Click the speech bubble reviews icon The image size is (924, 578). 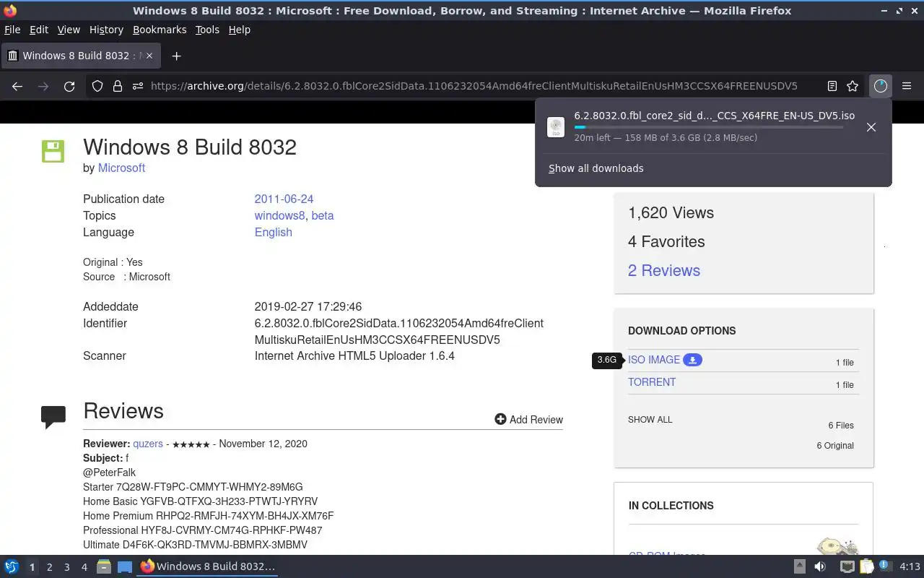tap(53, 417)
